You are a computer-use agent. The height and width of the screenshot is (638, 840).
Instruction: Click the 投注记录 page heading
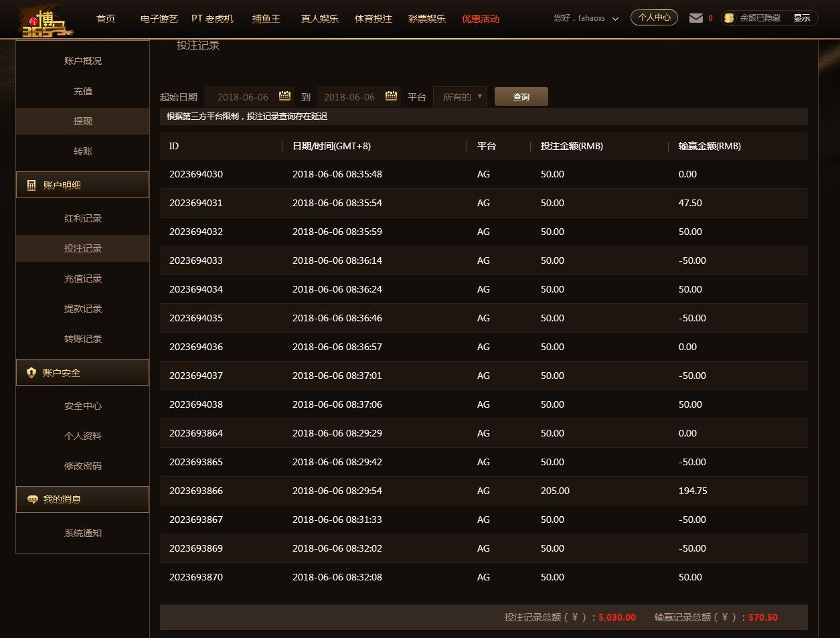tap(198, 46)
